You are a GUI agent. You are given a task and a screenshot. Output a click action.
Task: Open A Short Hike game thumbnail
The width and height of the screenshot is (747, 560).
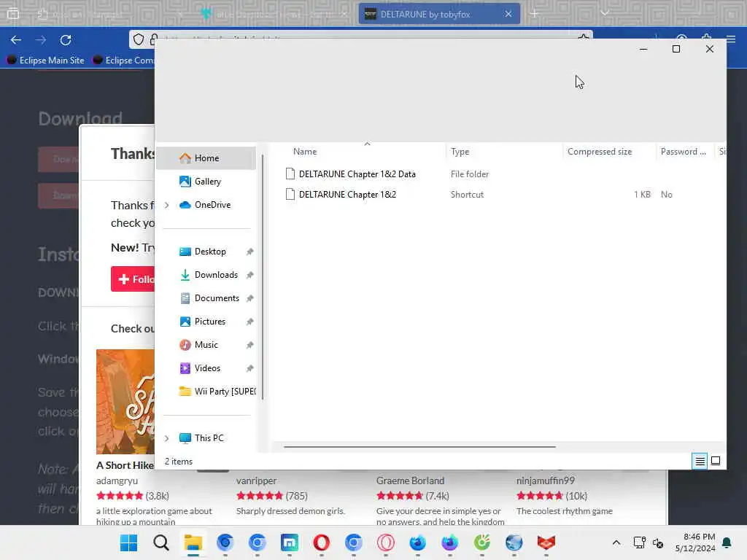[x=125, y=402]
